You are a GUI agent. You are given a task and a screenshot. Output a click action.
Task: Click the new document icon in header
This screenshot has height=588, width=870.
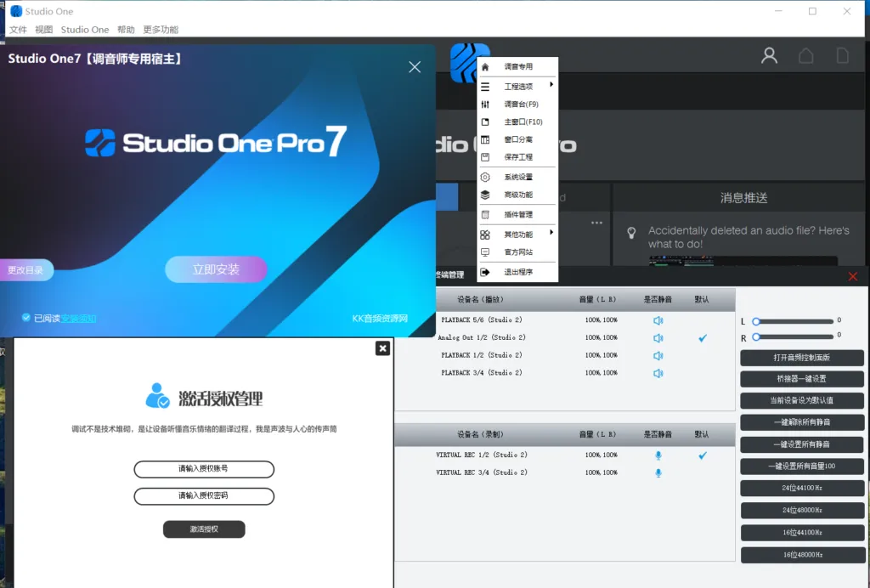point(842,56)
